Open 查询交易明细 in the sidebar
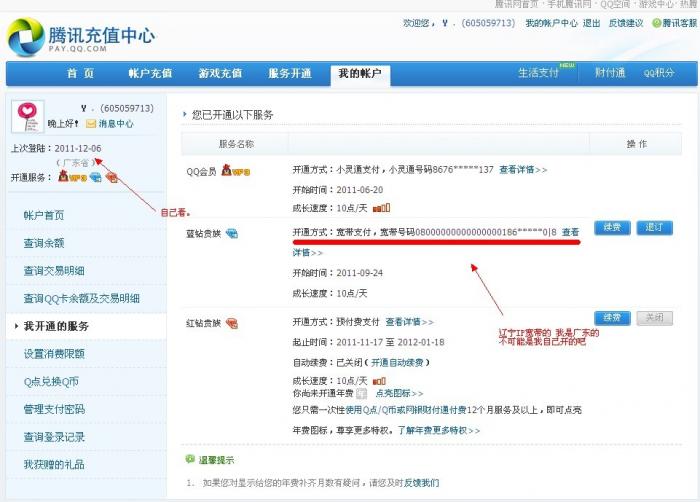700x502 pixels. click(54, 271)
